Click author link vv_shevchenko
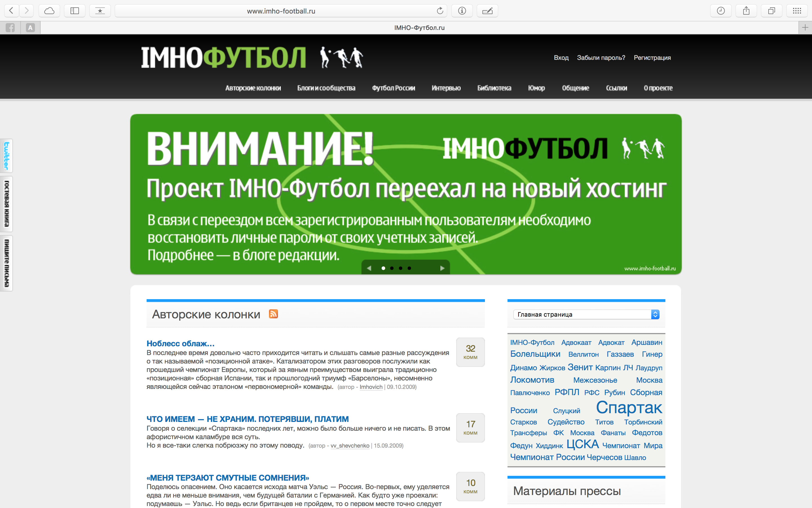Image resolution: width=812 pixels, height=508 pixels. 350,446
